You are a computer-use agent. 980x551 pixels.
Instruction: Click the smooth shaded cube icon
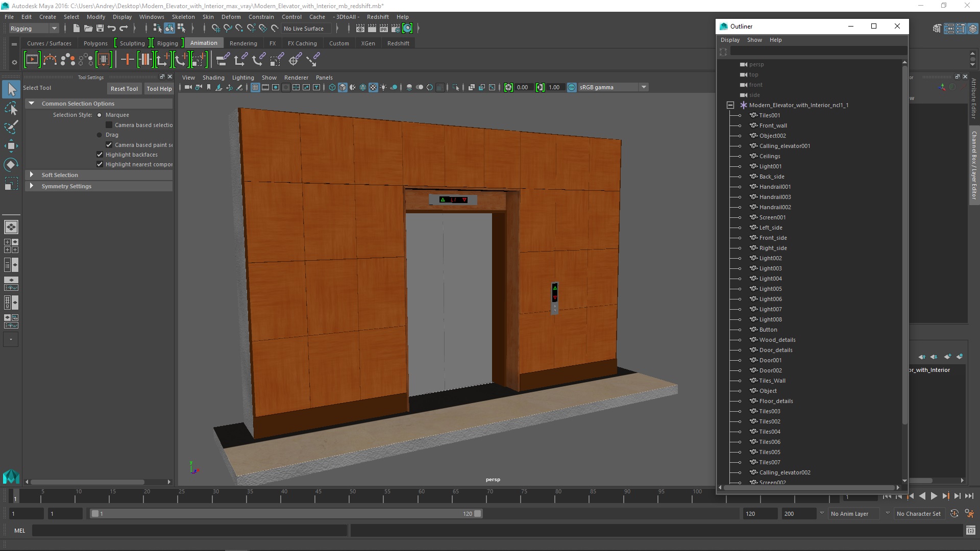click(x=342, y=87)
